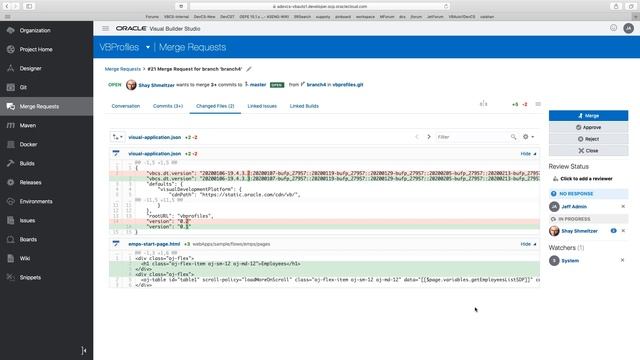Click the Approve button
Screen dimensions: 640x360
(x=588, y=127)
